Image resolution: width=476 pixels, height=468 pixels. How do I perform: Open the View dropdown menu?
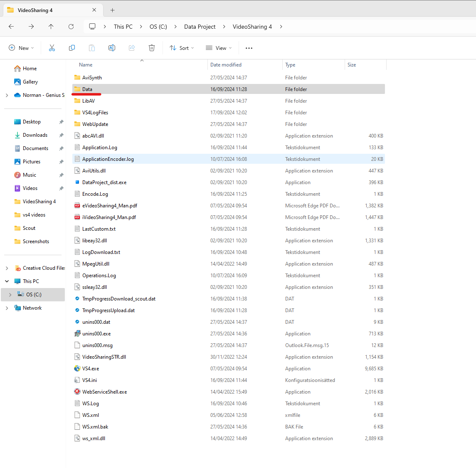click(x=219, y=48)
